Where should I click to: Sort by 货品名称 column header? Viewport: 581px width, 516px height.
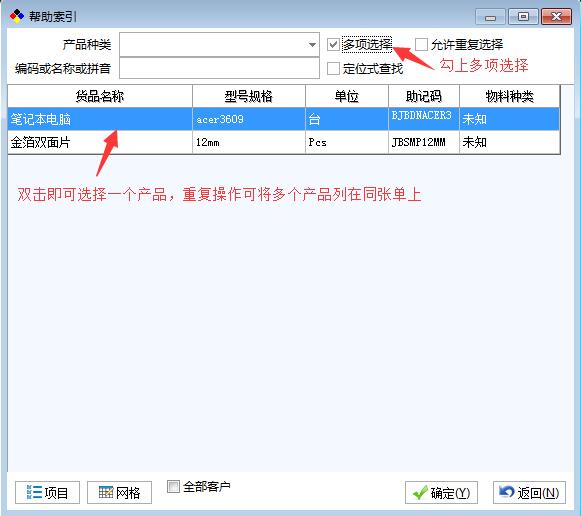[100, 96]
